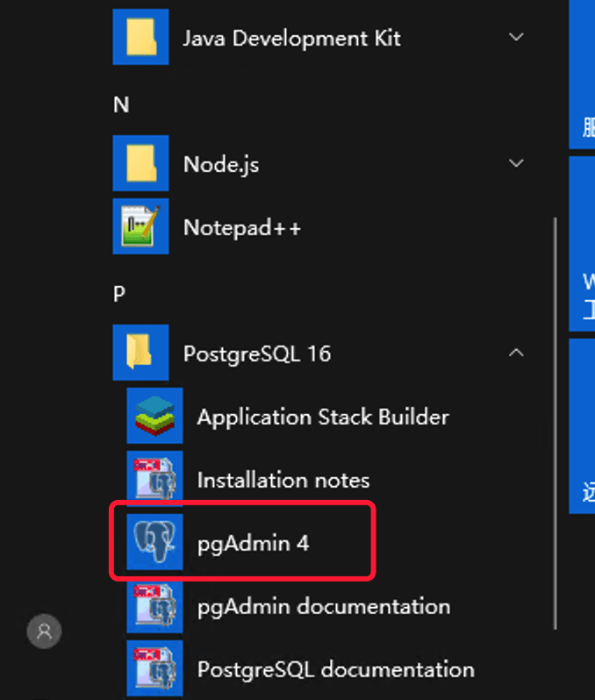
Task: Expand the Node.js folder chevron
Action: tap(516, 163)
